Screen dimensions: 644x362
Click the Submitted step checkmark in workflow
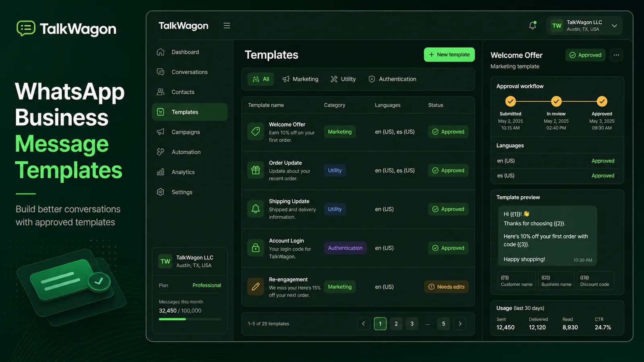[x=510, y=101]
